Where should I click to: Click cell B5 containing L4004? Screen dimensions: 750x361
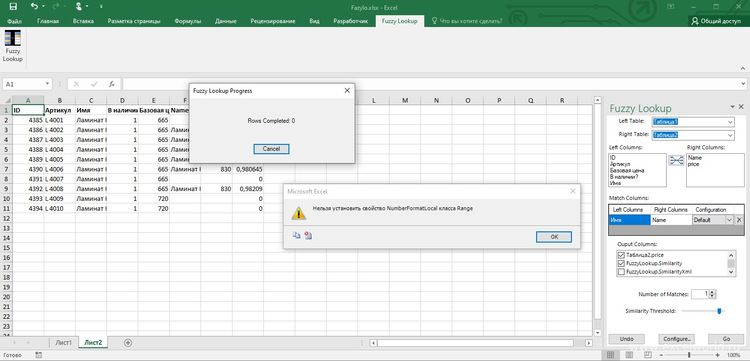(x=60, y=149)
